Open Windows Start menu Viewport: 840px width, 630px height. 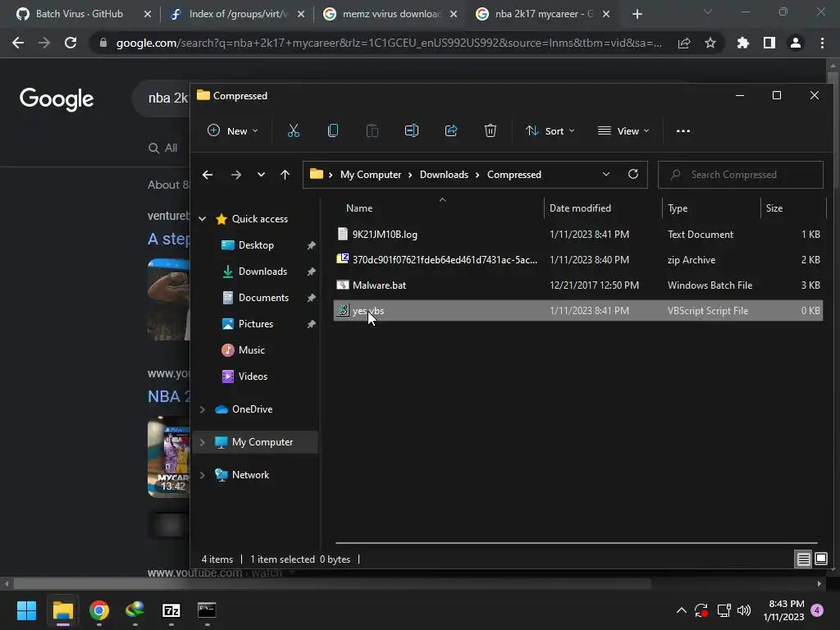26,610
